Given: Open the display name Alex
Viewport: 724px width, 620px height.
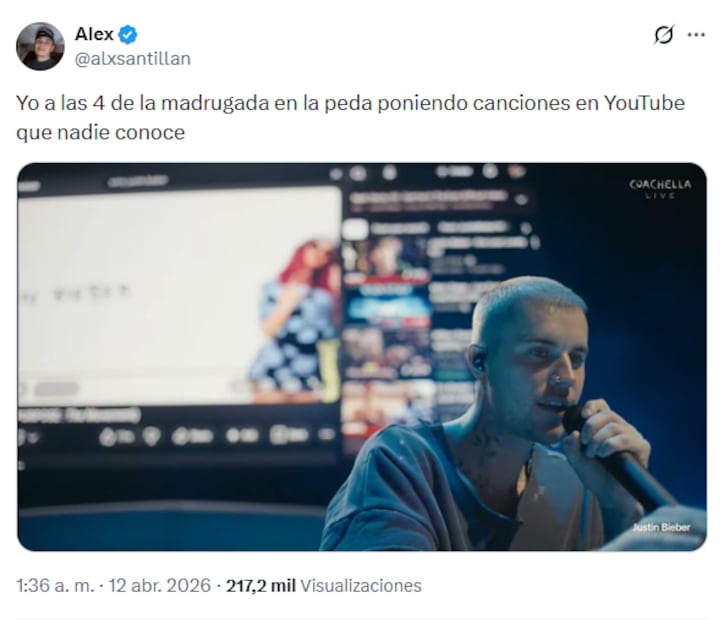Looking at the screenshot, I should click(94, 34).
